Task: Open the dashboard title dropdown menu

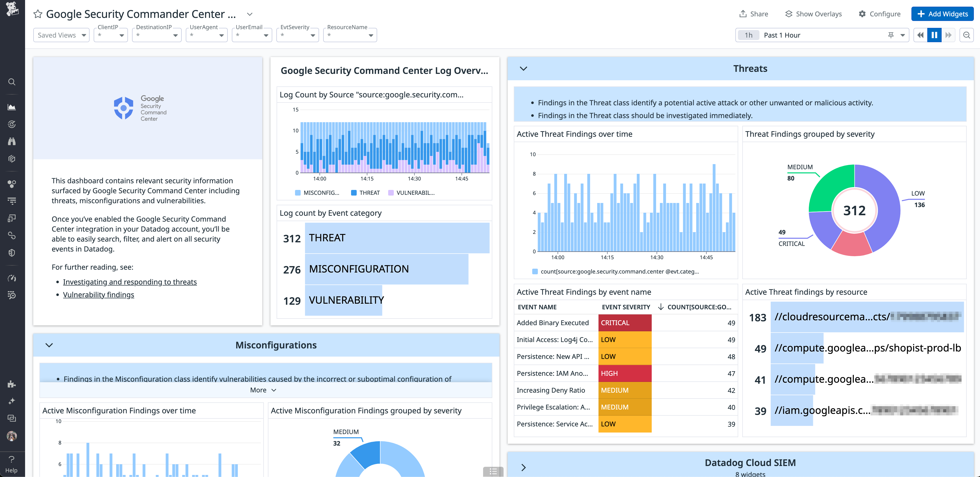Action: point(249,14)
